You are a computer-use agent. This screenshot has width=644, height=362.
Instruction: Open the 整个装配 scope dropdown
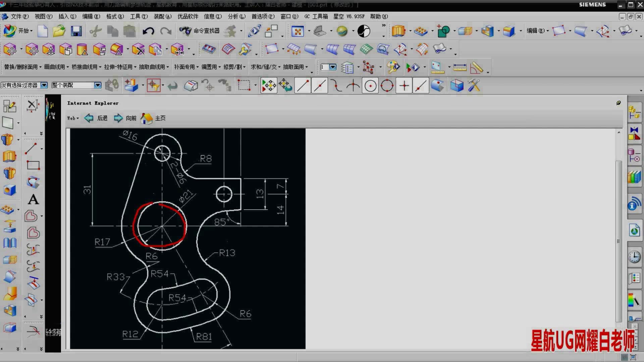click(x=97, y=85)
